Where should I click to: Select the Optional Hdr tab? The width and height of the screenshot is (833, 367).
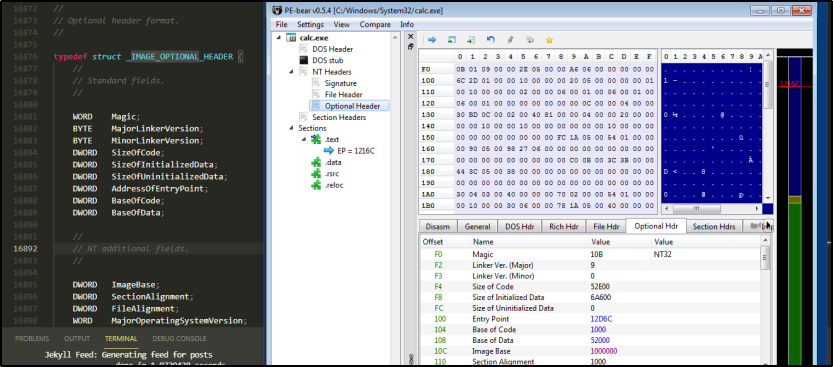(656, 226)
